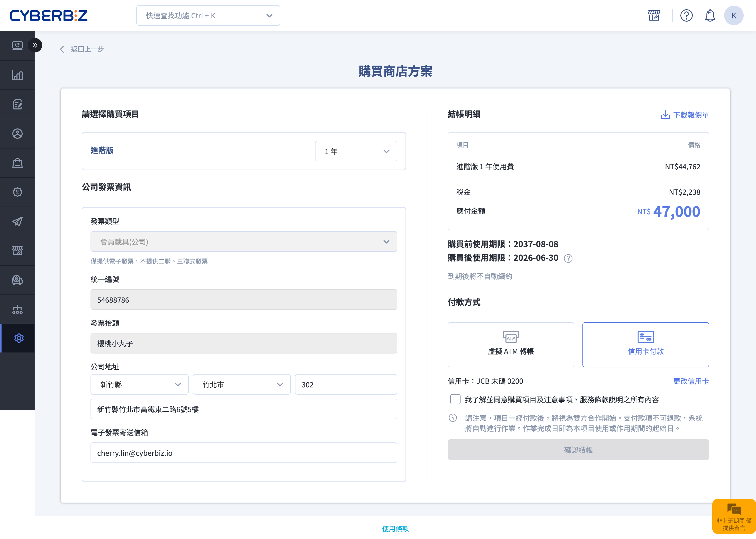Select 虛擬 ATM 轉帳 payment method

click(510, 345)
